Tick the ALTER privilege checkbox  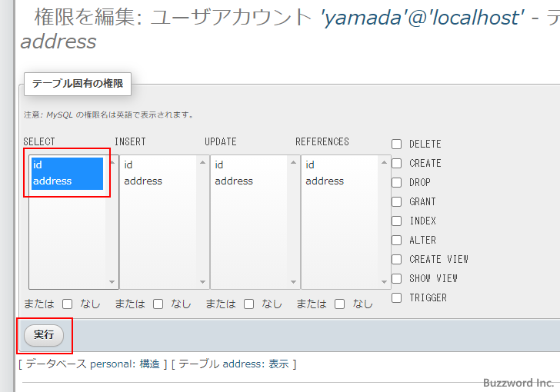(x=397, y=240)
